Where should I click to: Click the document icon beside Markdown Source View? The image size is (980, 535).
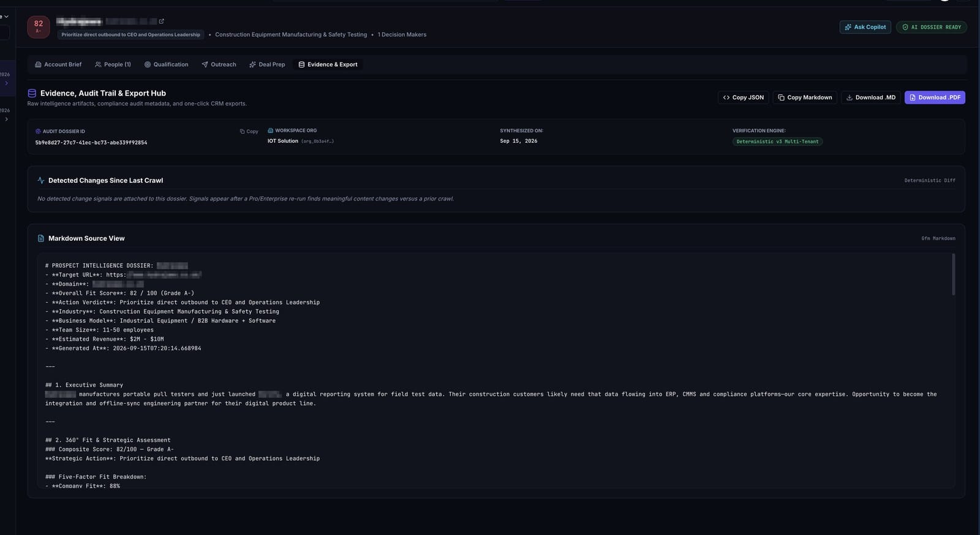coord(41,238)
